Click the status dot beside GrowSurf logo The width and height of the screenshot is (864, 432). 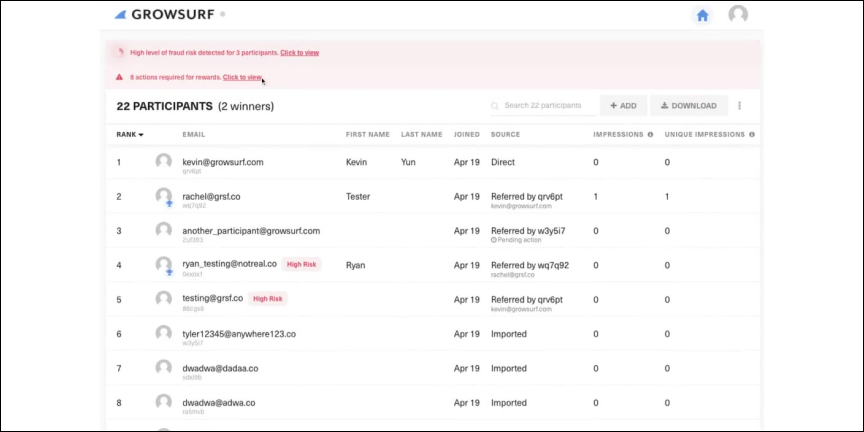223,14
